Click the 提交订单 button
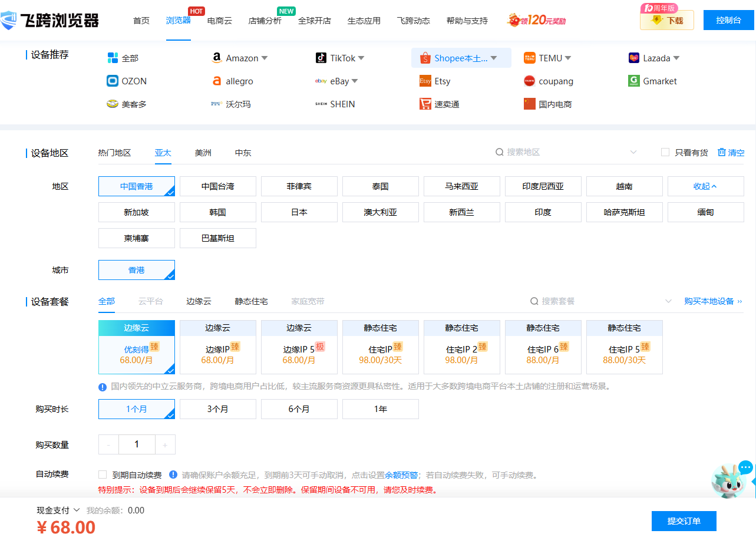Viewport: 756px width, 537px height. click(684, 521)
